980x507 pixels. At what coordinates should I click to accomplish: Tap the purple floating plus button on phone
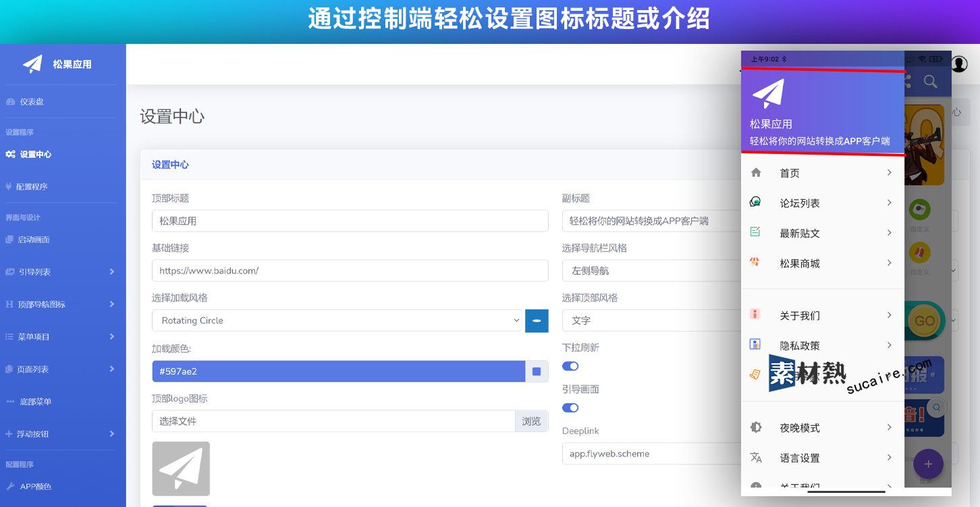[x=928, y=464]
